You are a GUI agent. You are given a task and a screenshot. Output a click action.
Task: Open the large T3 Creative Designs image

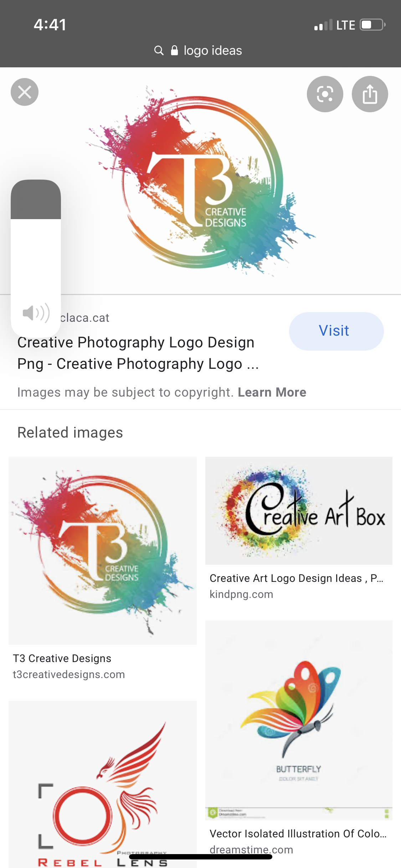(200, 181)
